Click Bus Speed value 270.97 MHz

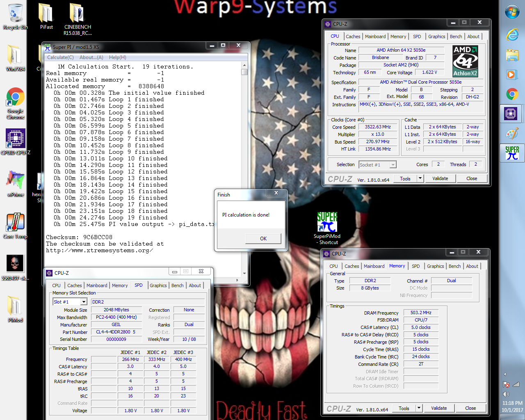coord(378,142)
